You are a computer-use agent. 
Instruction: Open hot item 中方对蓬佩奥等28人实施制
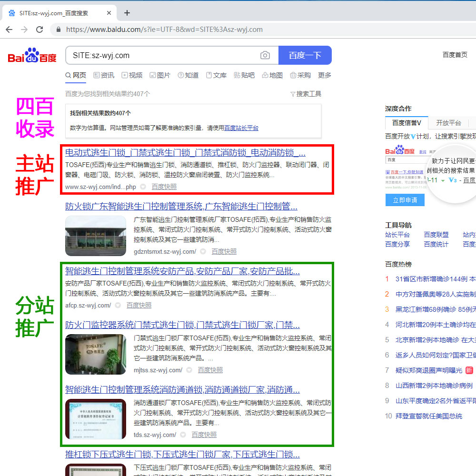[x=436, y=294]
